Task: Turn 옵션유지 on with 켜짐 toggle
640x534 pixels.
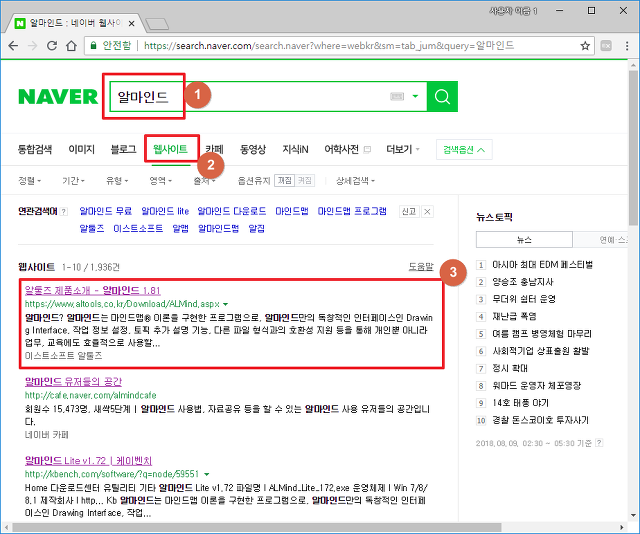Action: [x=304, y=180]
